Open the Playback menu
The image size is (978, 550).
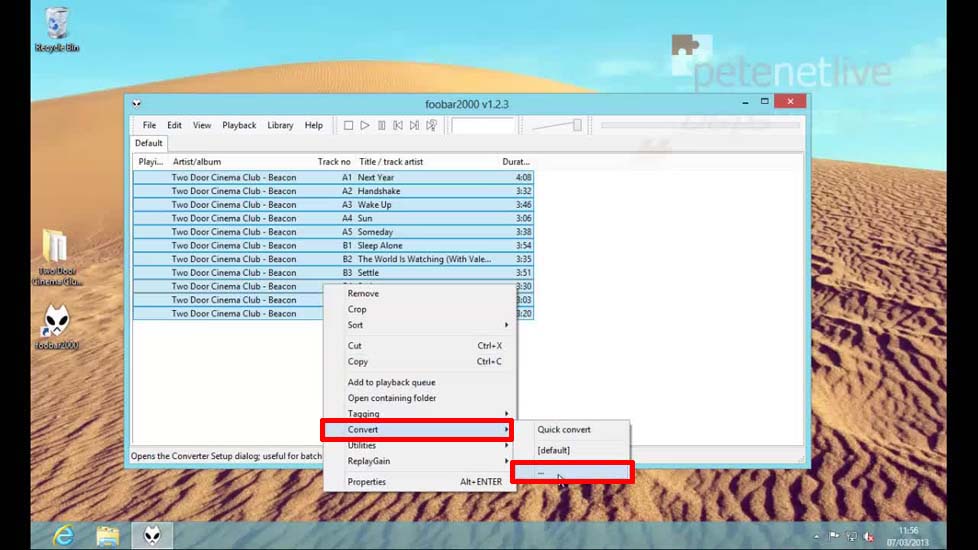pyautogui.click(x=239, y=125)
